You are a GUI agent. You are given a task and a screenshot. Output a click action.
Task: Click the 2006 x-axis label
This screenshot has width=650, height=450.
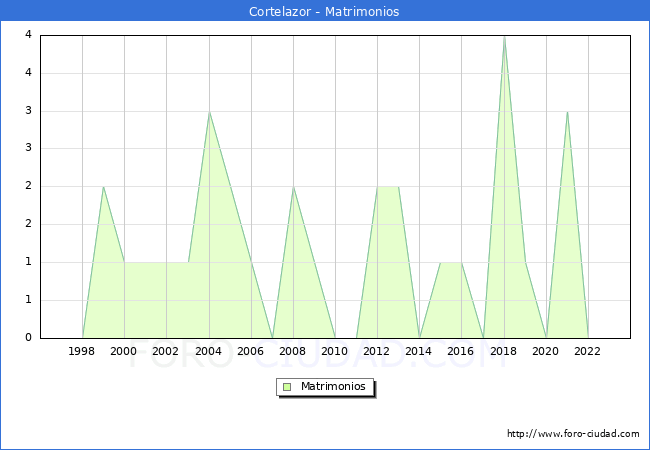point(251,351)
